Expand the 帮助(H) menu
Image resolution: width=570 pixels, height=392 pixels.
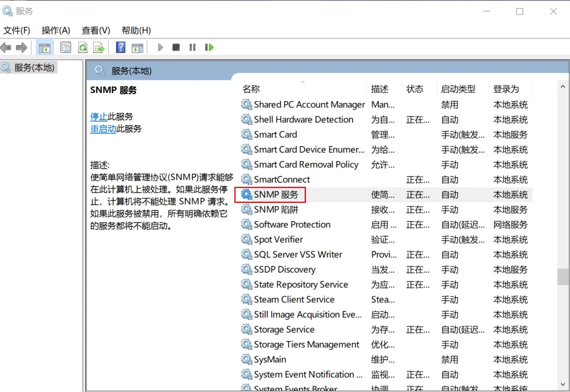click(136, 30)
